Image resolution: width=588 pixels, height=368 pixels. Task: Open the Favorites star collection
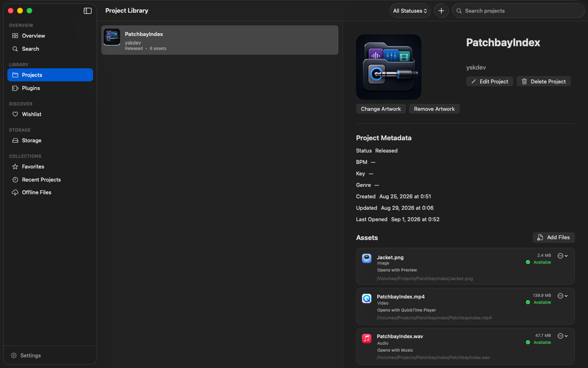(50, 167)
